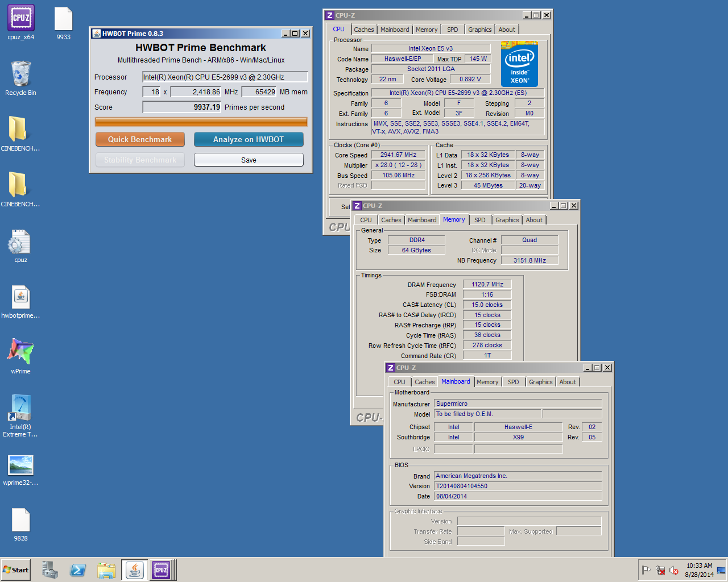Click the Specification text in CPU-Z
The width and height of the screenshot is (728, 582).
pyautogui.click(x=458, y=93)
